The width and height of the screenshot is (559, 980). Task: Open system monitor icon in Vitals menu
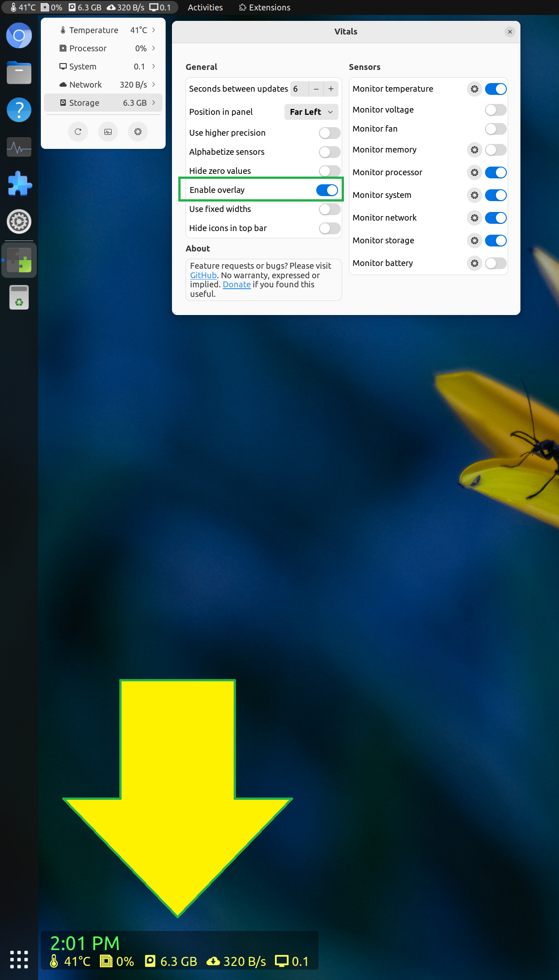(108, 132)
